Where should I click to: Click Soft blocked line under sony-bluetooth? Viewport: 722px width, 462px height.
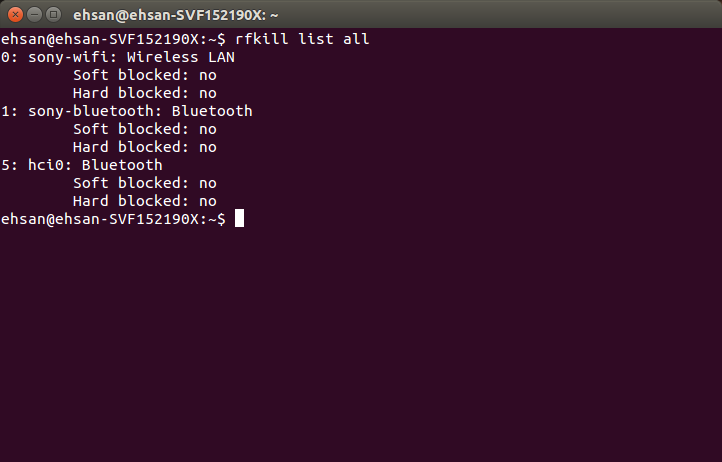[x=145, y=129]
